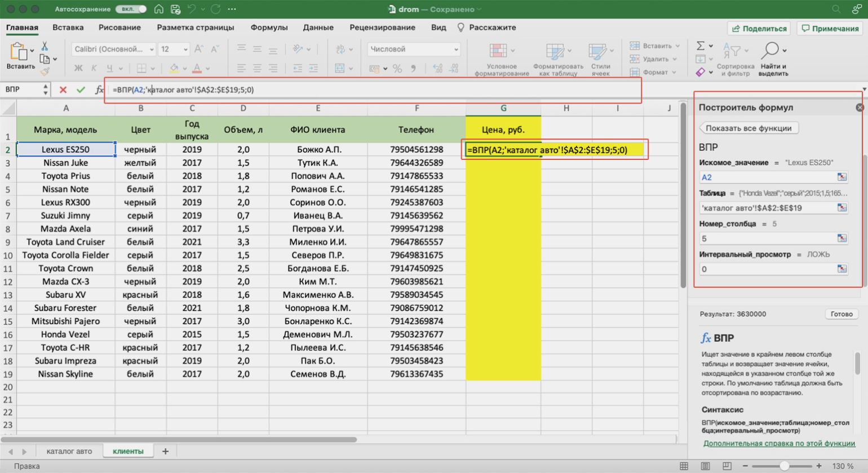
Task: Switch to the 'каталог авто' sheet tab
Action: pos(69,451)
